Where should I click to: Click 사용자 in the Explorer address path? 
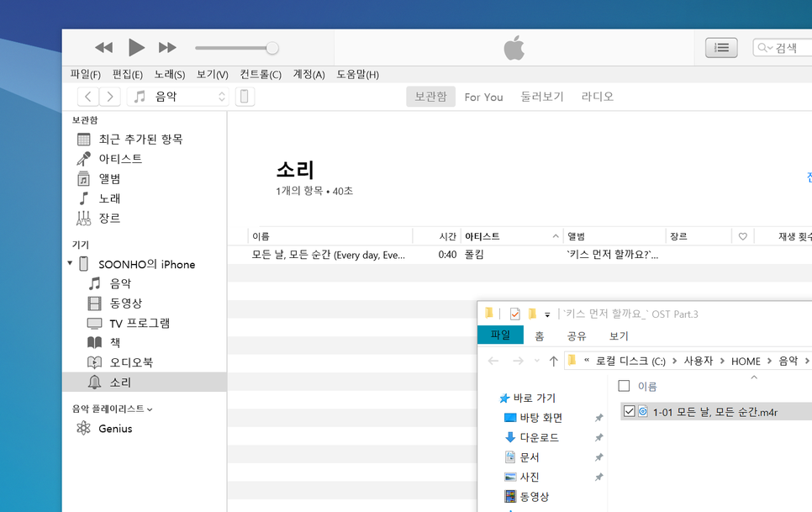pyautogui.click(x=698, y=361)
